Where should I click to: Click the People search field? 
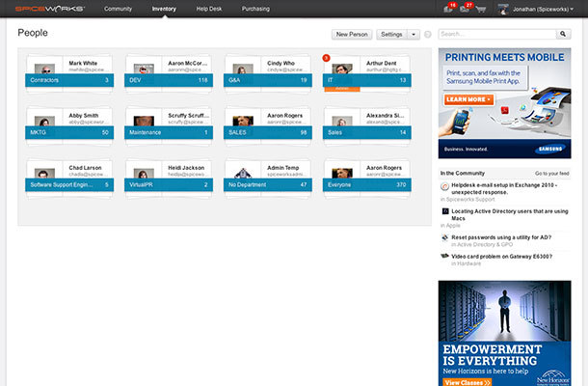click(497, 34)
